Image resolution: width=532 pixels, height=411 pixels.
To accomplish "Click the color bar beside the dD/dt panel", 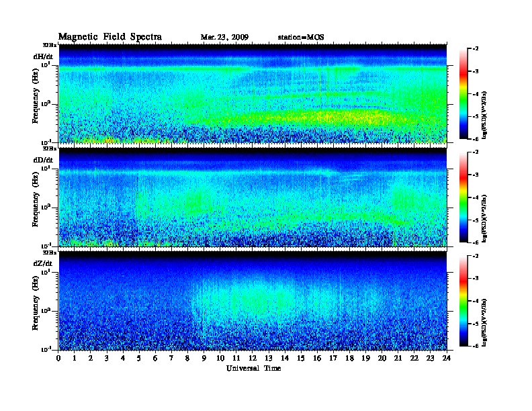I will 463,197.
